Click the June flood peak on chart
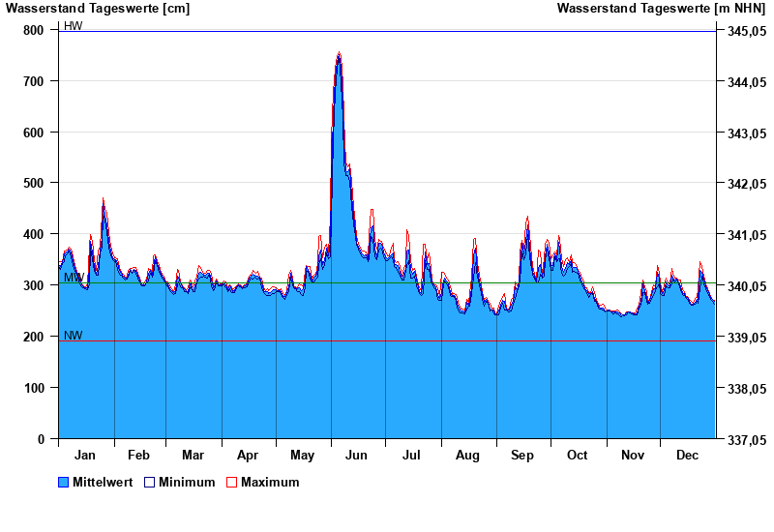 339,55
